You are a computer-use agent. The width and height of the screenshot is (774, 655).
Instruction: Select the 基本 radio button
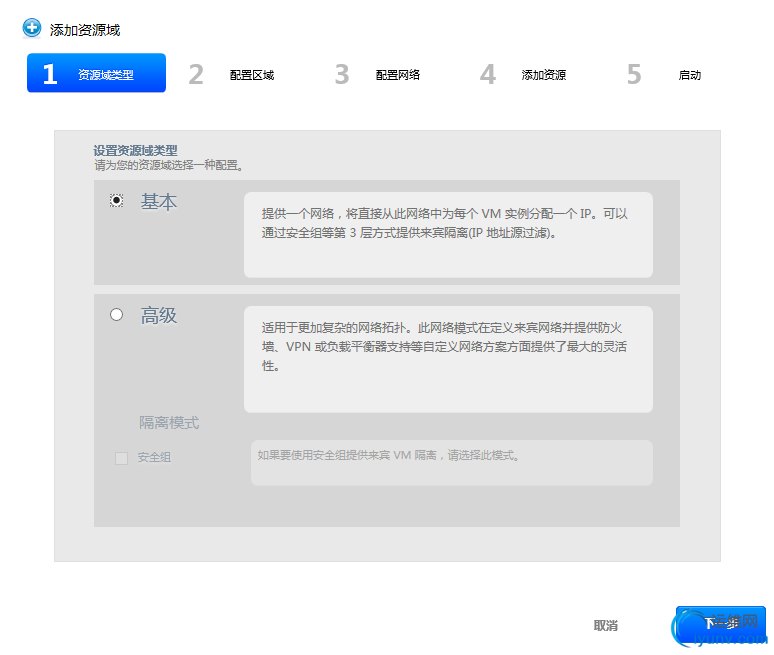(x=117, y=201)
